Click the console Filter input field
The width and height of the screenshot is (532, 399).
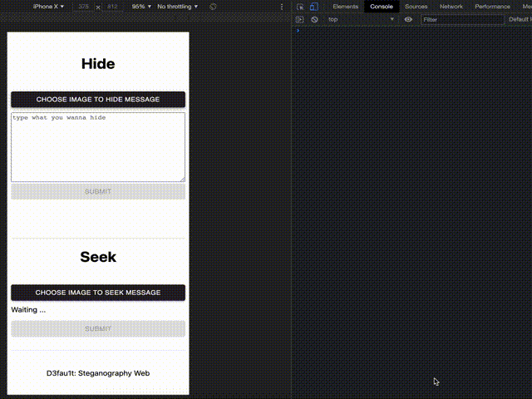pos(461,19)
